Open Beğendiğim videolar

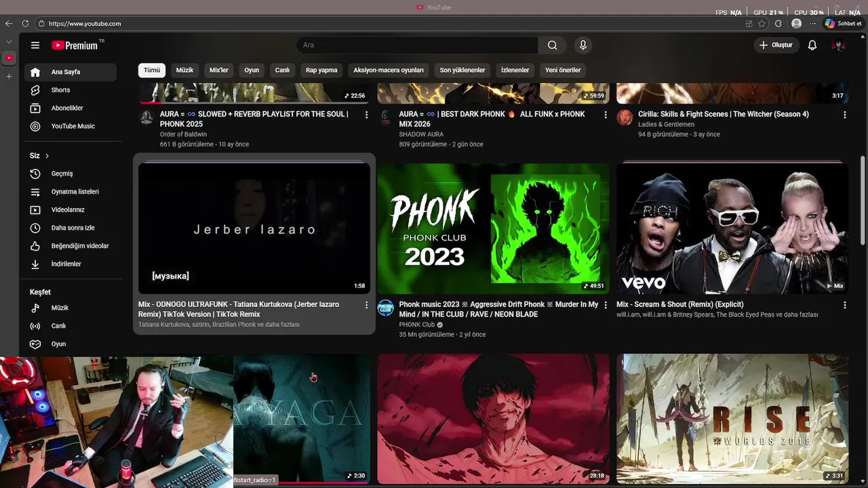coord(71,246)
